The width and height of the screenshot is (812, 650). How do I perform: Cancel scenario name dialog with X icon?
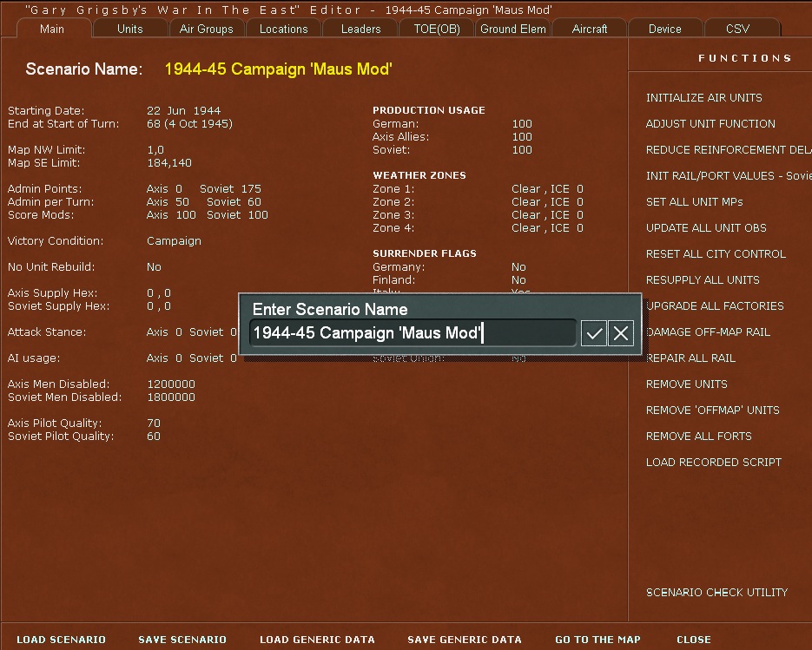point(621,332)
